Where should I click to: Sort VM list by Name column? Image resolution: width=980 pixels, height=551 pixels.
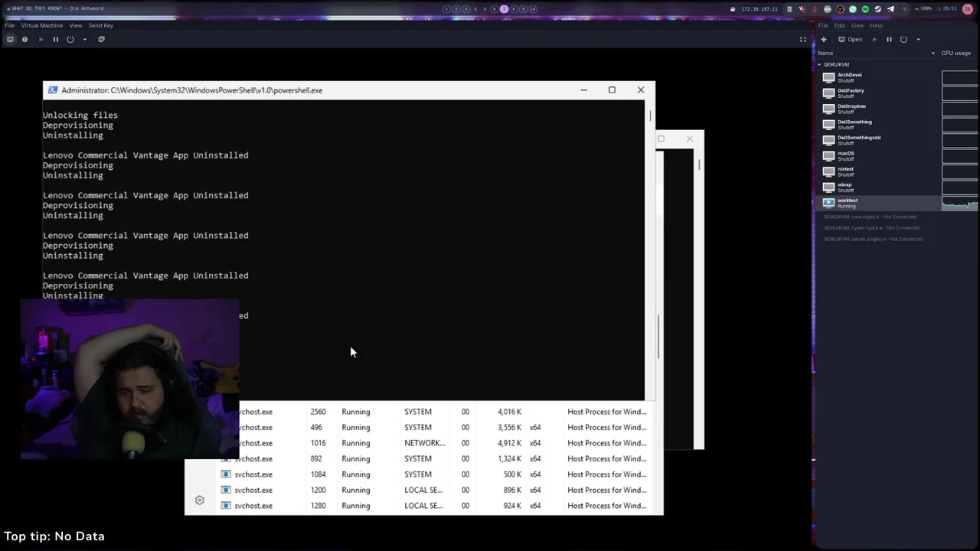(825, 53)
